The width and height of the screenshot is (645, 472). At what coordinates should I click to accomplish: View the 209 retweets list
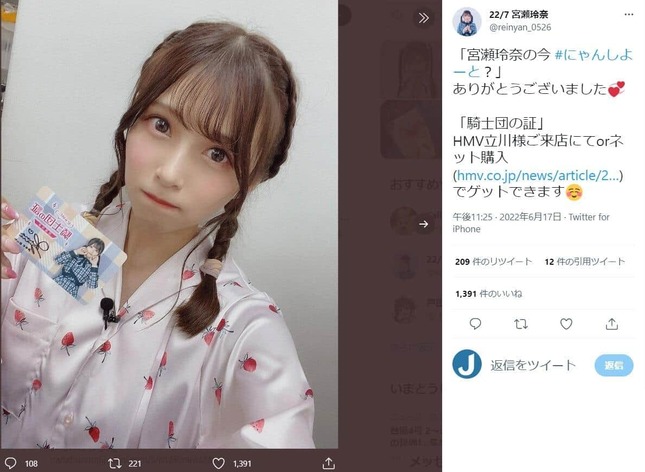click(493, 262)
